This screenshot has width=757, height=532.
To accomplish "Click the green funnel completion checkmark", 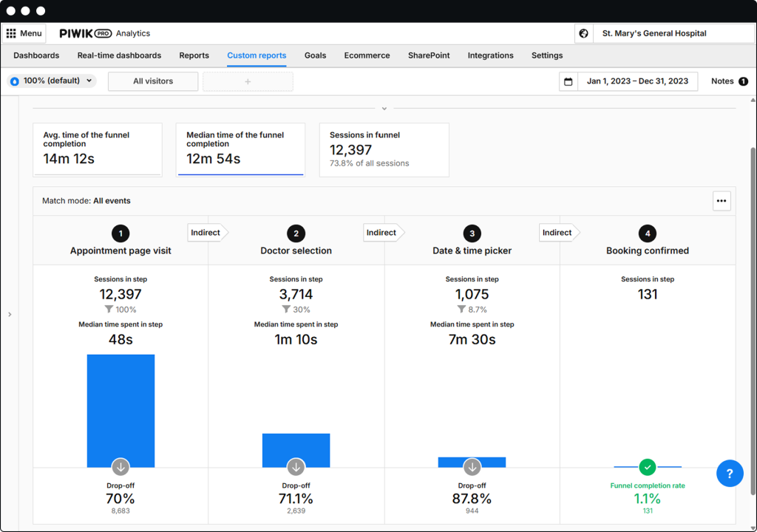I will (648, 467).
